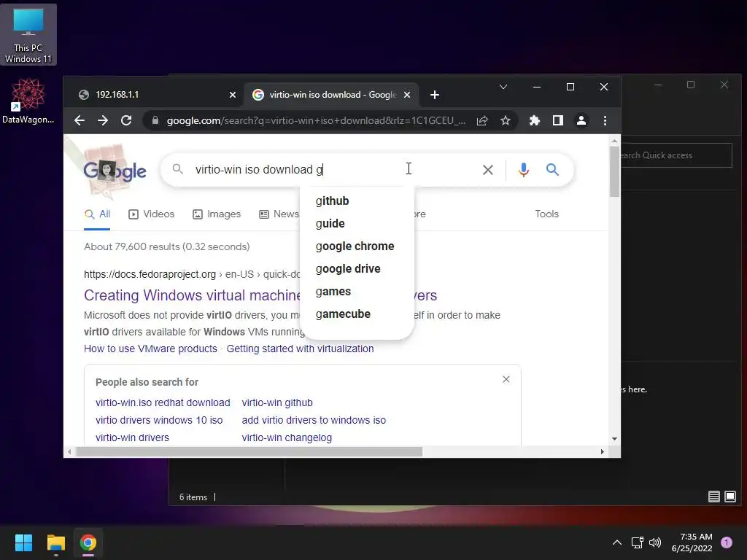The width and height of the screenshot is (747, 560).
Task: Choose the github suggestion
Action: (357, 201)
